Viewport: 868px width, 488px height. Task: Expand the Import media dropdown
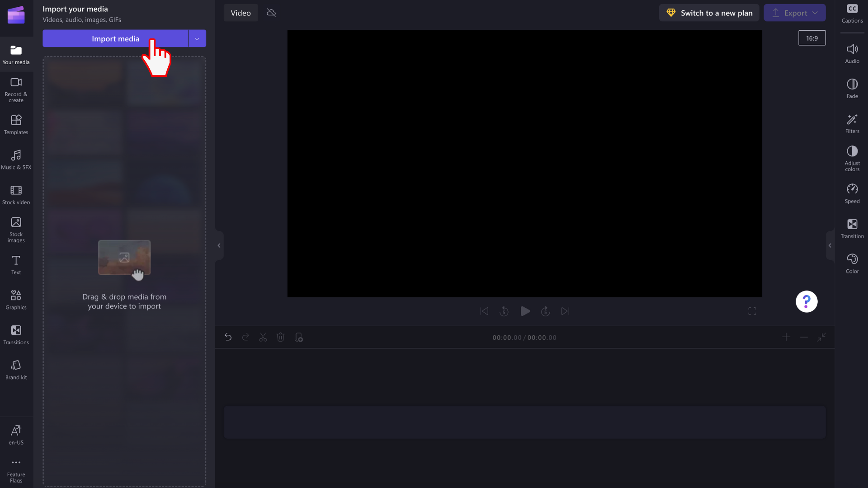point(197,39)
